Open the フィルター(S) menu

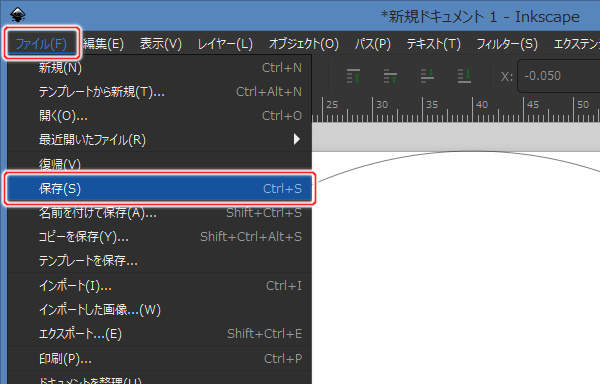tap(507, 43)
